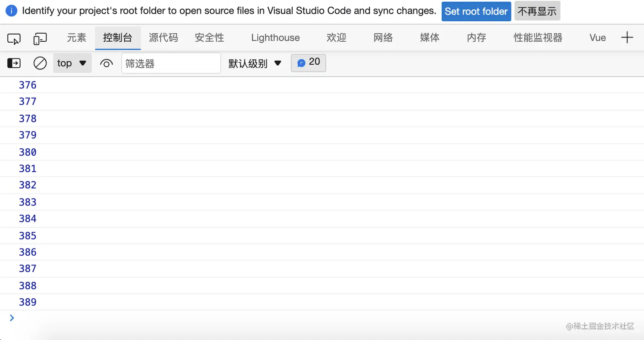This screenshot has width=644, height=340.
Task: Select the Vue tab
Action: pyautogui.click(x=598, y=38)
